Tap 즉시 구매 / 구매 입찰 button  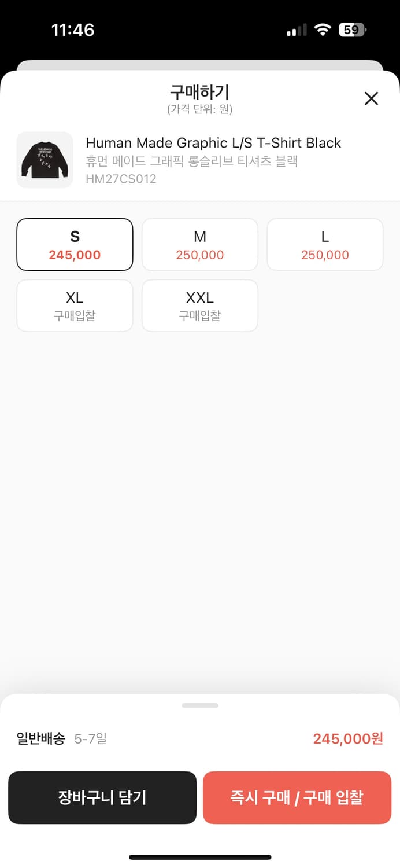coord(297,797)
